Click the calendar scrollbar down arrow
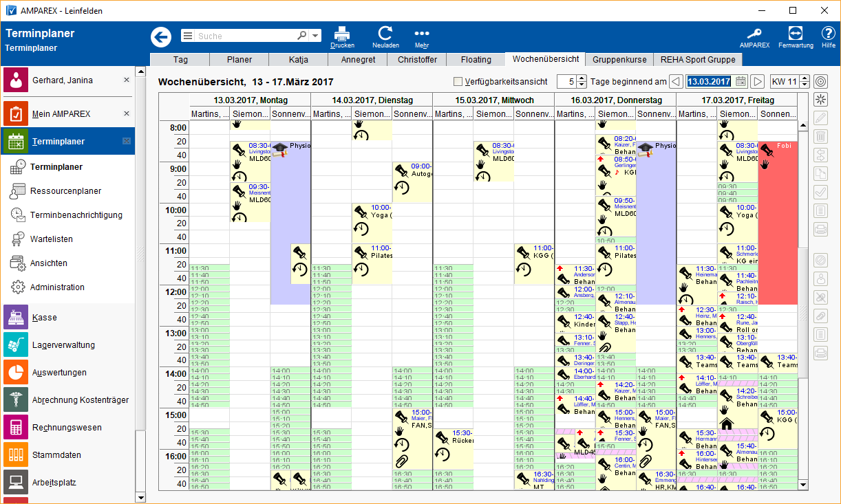The image size is (841, 504). tap(803, 485)
